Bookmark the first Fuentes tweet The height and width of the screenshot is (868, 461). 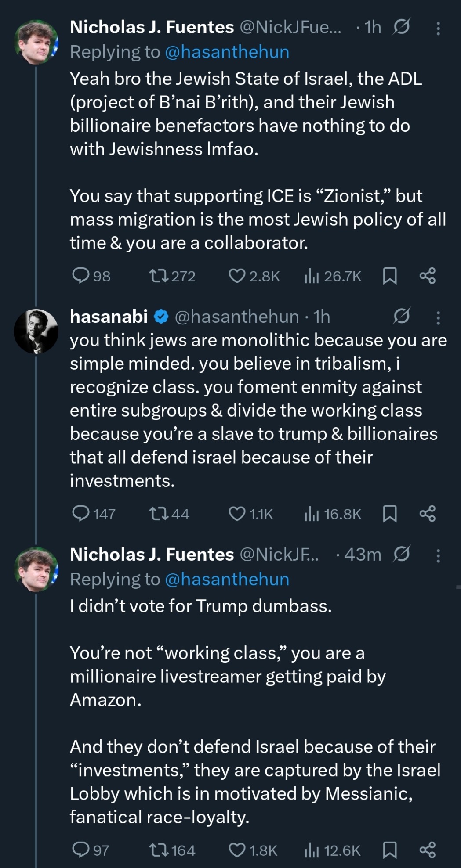(390, 276)
